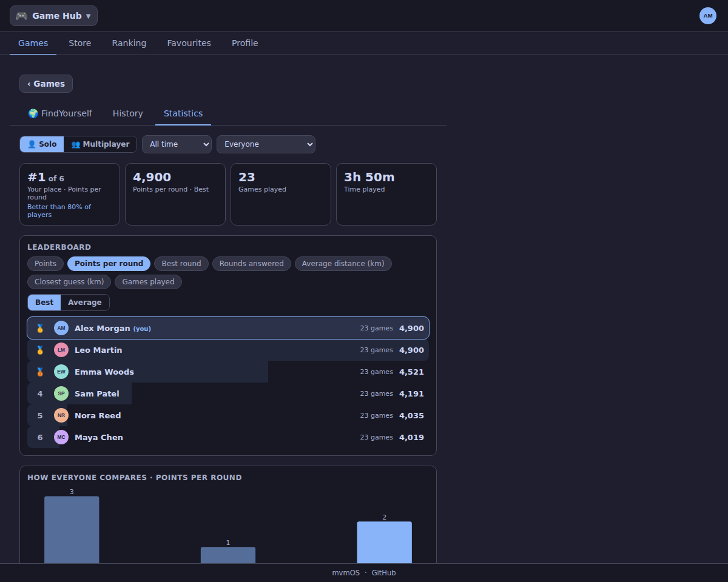Go back using the Games button
The height and width of the screenshot is (582, 728).
point(46,84)
